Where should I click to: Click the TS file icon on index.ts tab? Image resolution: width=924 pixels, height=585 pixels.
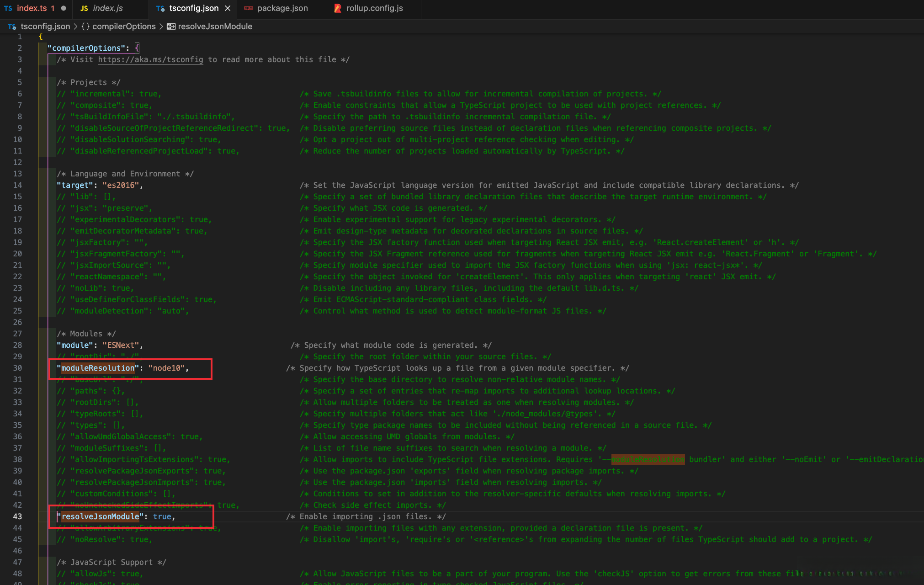(8, 8)
